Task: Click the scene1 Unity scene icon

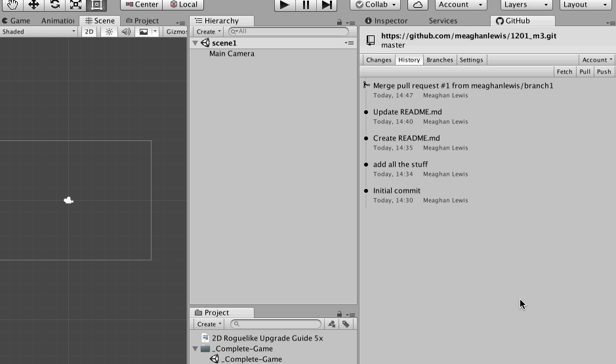Action: (x=205, y=43)
